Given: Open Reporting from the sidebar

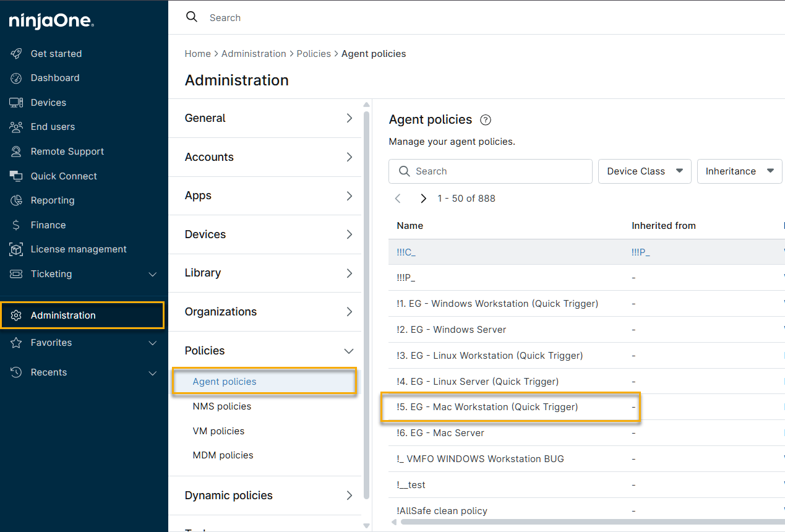Looking at the screenshot, I should [53, 200].
